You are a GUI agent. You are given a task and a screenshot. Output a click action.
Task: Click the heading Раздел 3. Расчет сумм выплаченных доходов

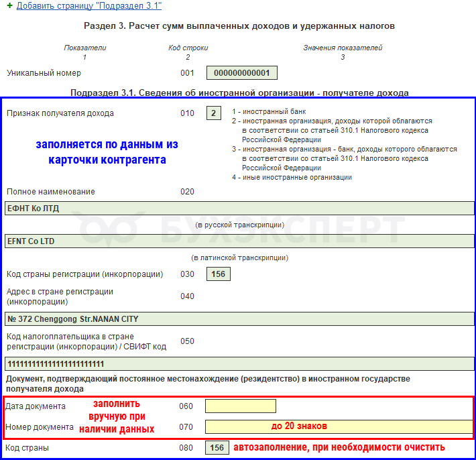[239, 25]
